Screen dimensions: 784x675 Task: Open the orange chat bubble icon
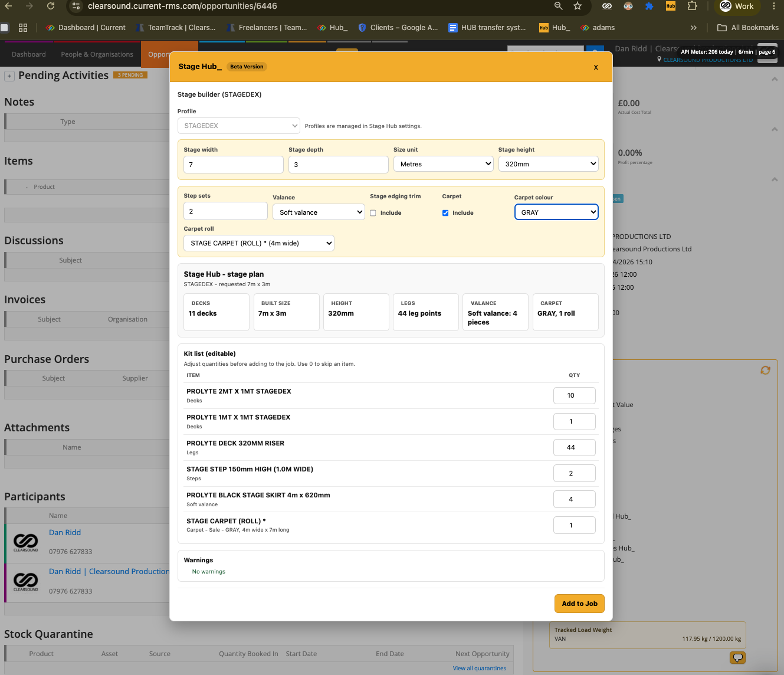pos(737,657)
